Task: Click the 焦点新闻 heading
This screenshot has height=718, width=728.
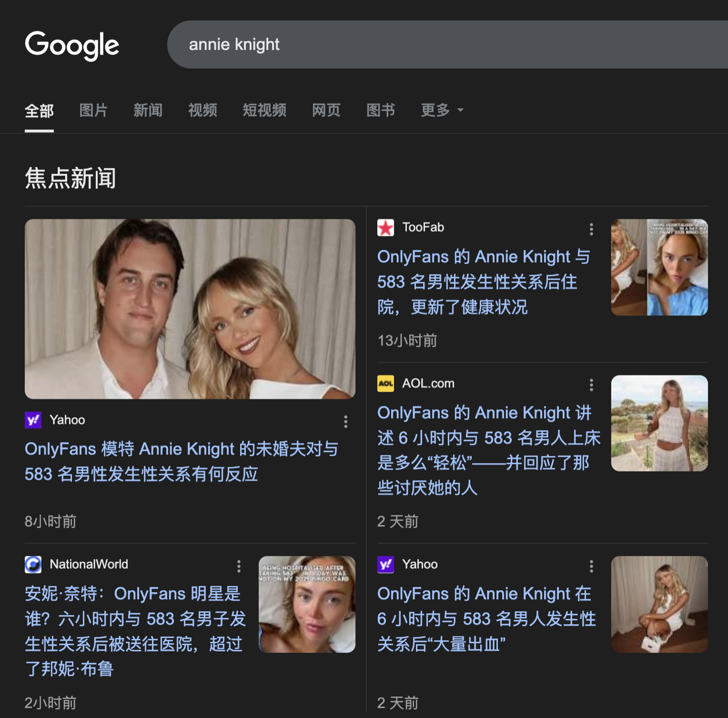Action: tap(70, 178)
